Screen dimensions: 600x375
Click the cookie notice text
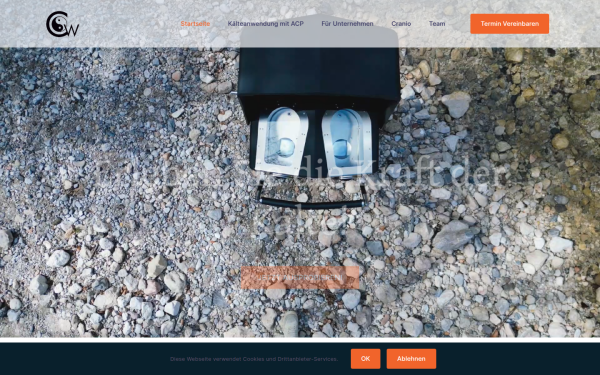coord(254,359)
